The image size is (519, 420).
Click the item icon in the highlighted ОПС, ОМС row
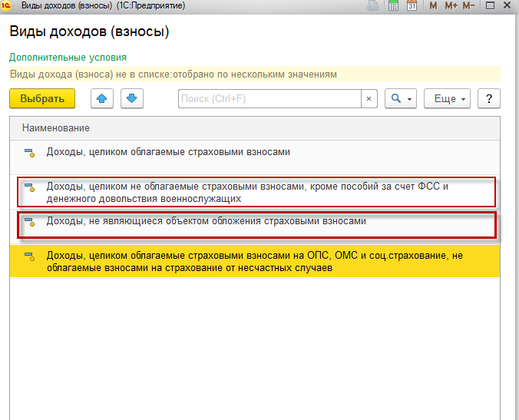pyautogui.click(x=29, y=256)
